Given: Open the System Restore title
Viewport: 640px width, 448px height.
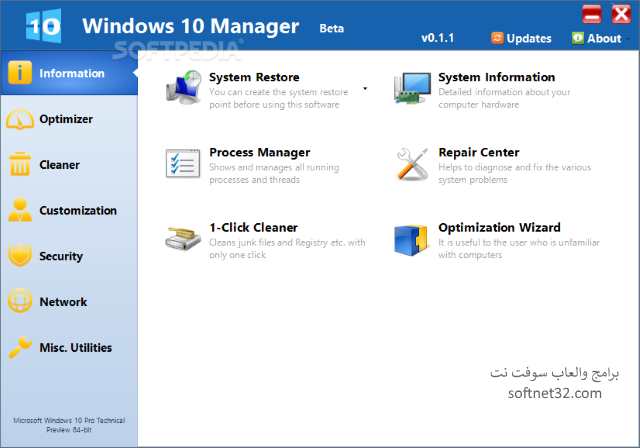Looking at the screenshot, I should tap(254, 77).
